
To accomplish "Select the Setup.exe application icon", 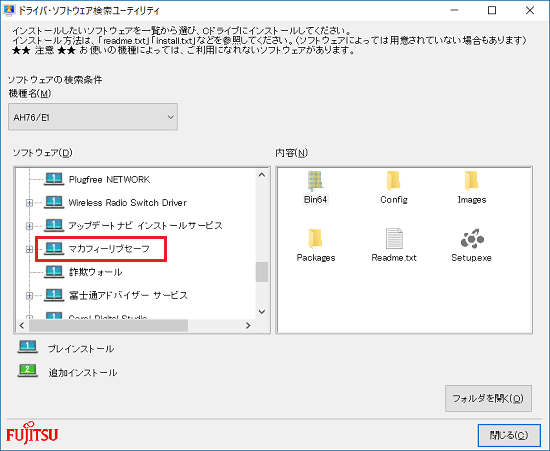I will click(x=472, y=238).
